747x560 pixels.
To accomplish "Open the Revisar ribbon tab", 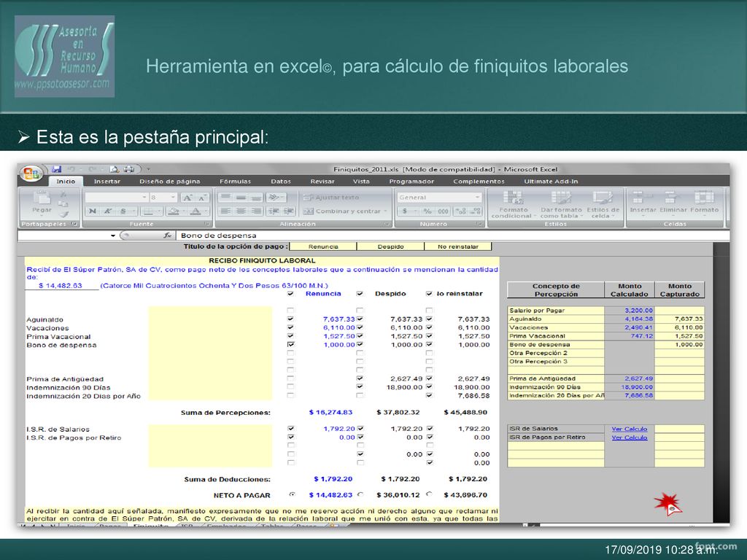I will click(x=322, y=182).
